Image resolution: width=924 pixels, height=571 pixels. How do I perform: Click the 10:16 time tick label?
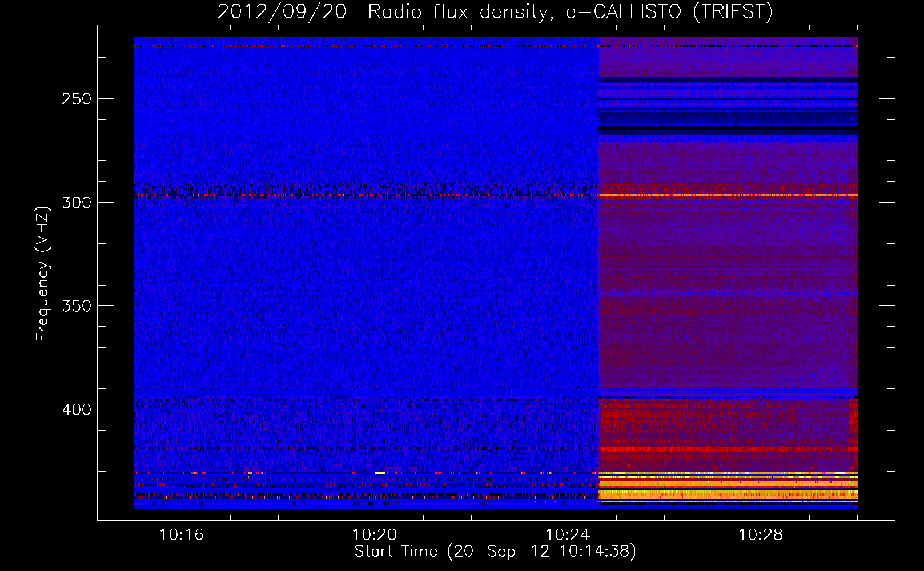click(x=182, y=535)
